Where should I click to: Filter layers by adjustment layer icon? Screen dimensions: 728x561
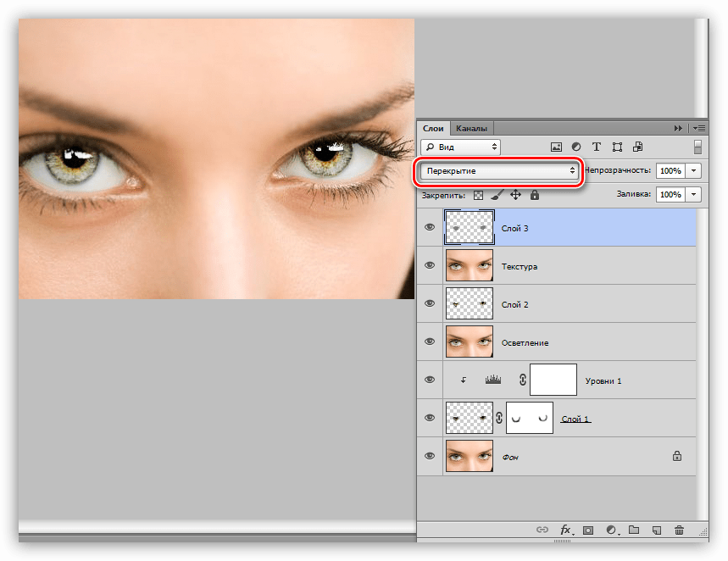(576, 147)
